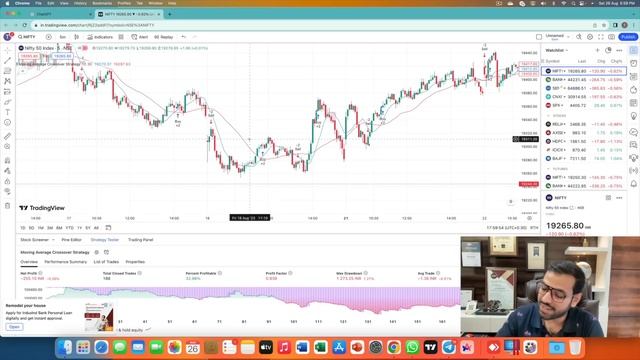Click the Open button on the loan ad
640x360 pixels.
(14, 327)
